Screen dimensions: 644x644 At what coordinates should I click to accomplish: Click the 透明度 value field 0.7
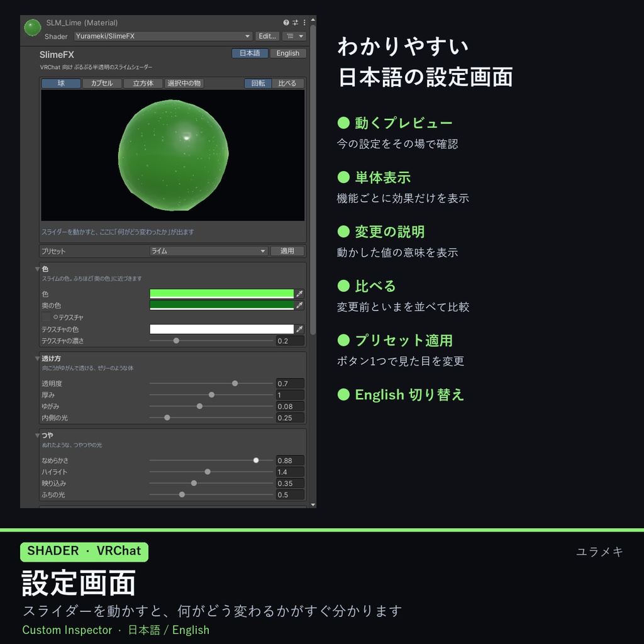(x=290, y=384)
